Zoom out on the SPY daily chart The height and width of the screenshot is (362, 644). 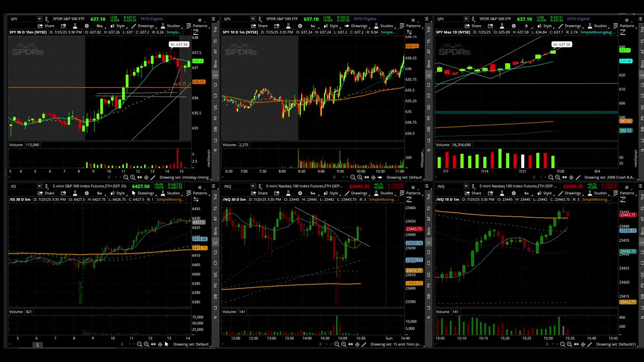coord(550,177)
